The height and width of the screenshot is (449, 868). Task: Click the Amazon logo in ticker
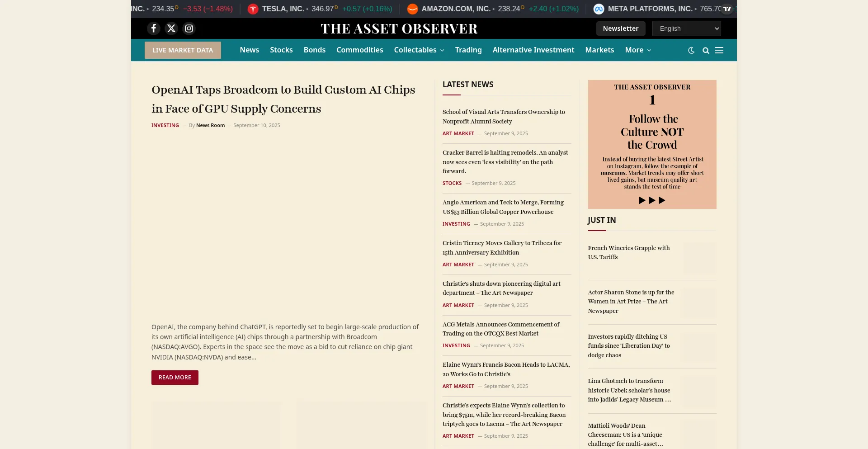coord(412,9)
